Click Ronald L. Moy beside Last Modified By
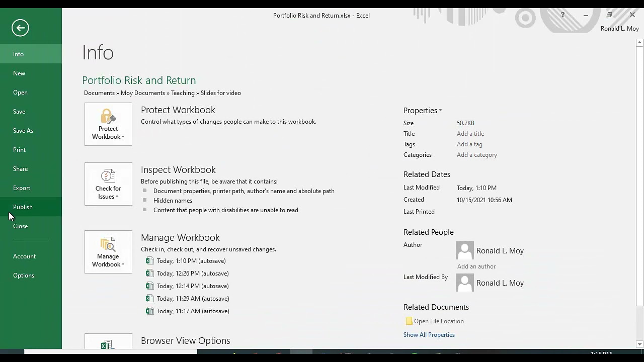The height and width of the screenshot is (362, 644). tap(500, 283)
